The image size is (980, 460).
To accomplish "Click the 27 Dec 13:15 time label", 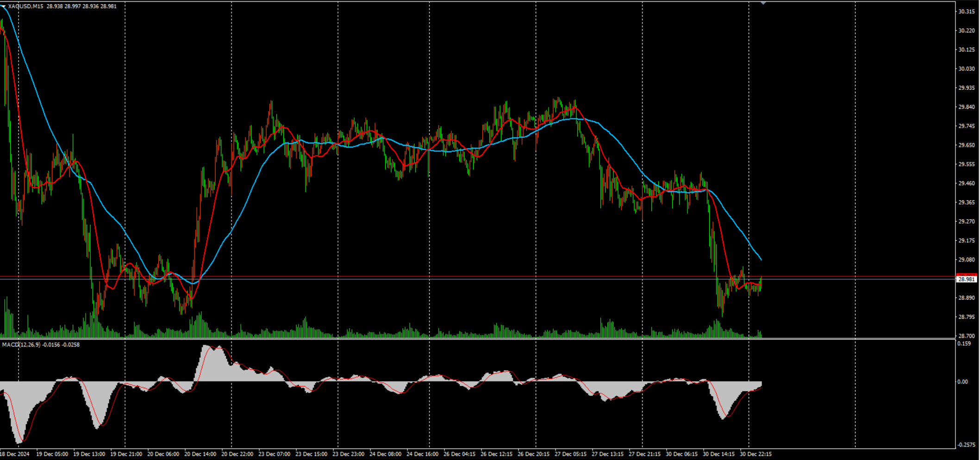I will (x=607, y=454).
